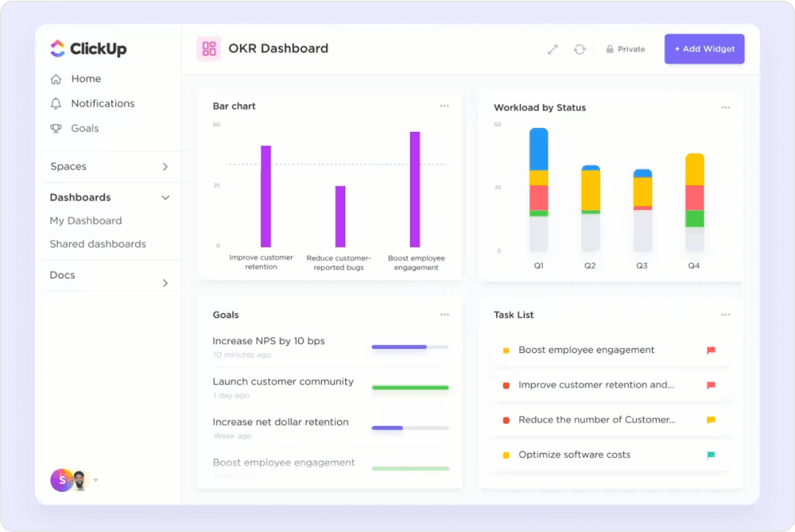Open Shared dashboards
The image size is (795, 532).
[x=97, y=244]
